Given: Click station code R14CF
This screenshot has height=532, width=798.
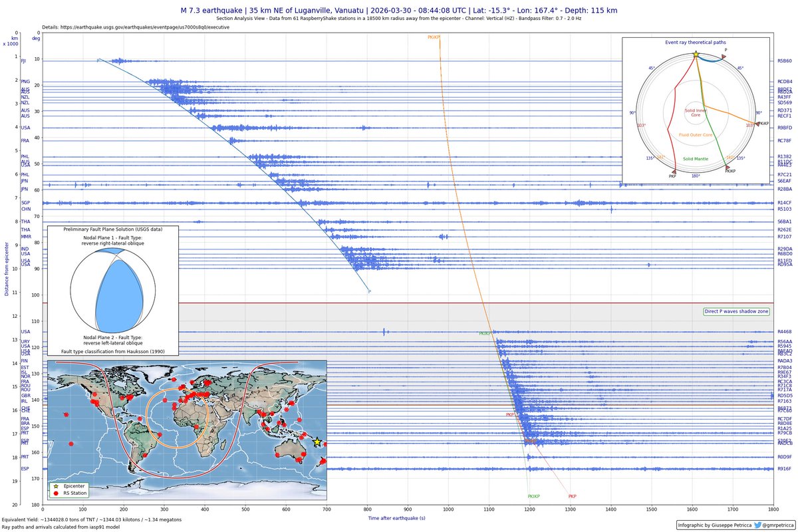Looking at the screenshot, I should coord(785,202).
